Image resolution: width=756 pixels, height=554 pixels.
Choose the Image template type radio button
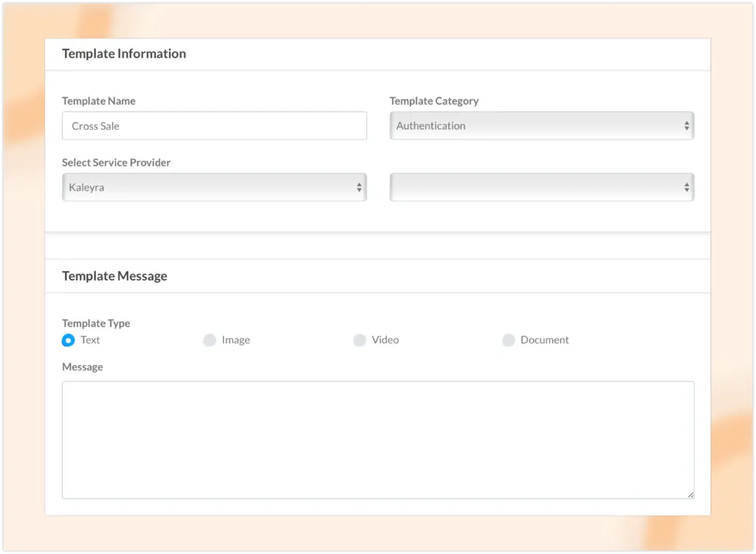tap(210, 340)
